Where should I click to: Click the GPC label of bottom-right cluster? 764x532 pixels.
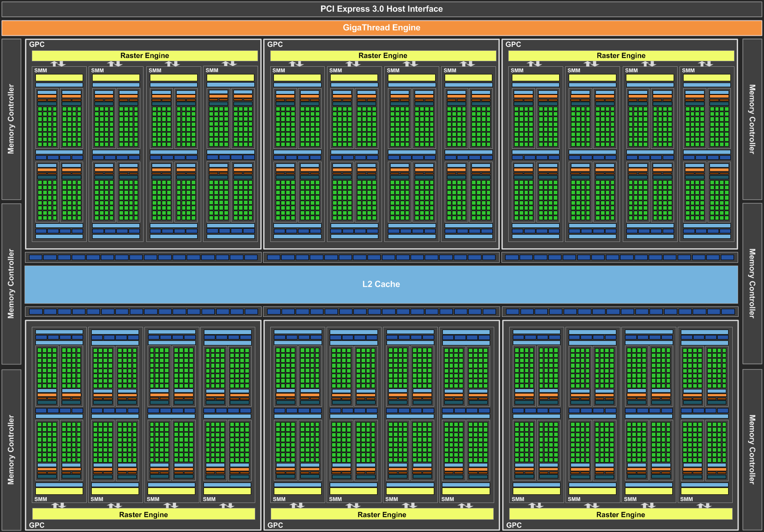pos(514,525)
